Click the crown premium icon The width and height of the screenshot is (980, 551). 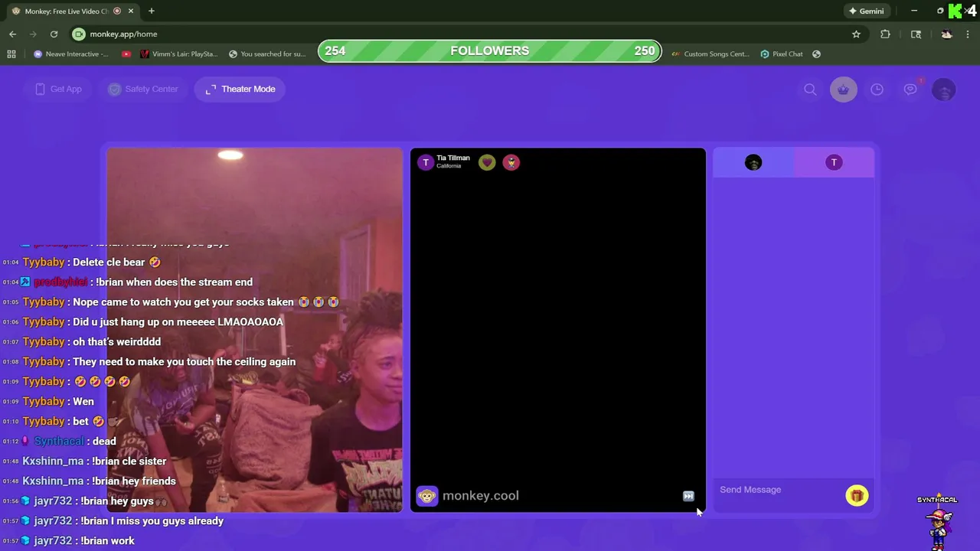tap(844, 90)
